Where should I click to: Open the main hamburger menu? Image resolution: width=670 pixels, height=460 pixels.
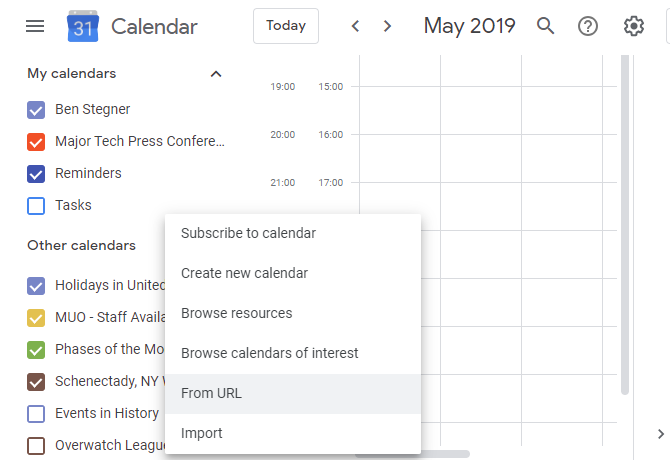[x=35, y=26]
